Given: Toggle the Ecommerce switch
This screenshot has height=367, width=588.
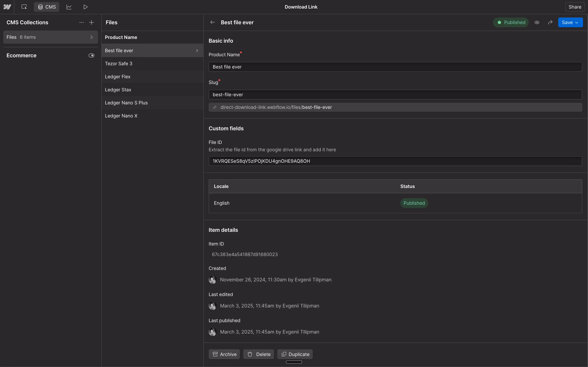Looking at the screenshot, I should [91, 55].
